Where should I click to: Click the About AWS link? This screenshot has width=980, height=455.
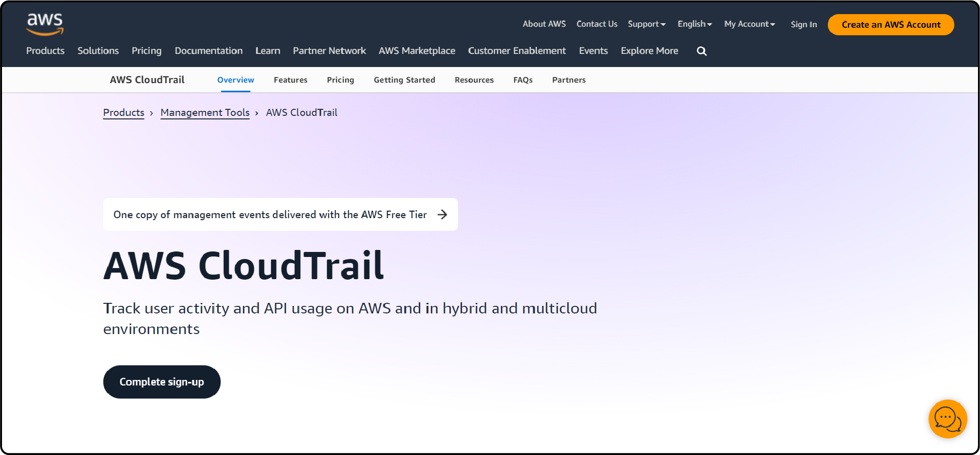point(544,24)
